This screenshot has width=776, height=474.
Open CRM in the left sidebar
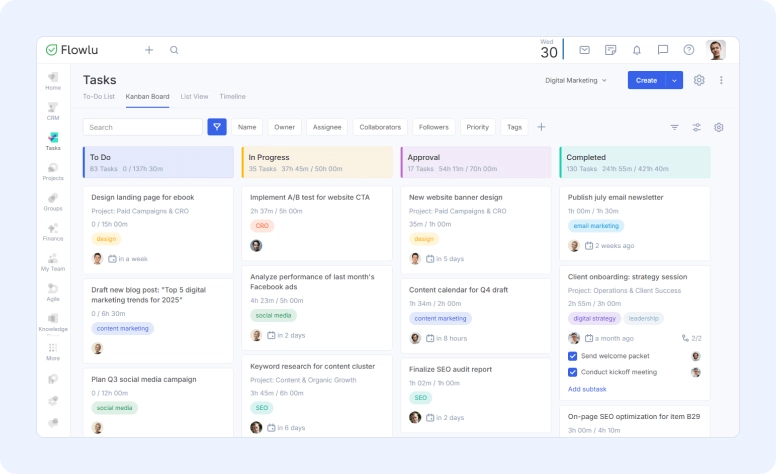click(53, 109)
